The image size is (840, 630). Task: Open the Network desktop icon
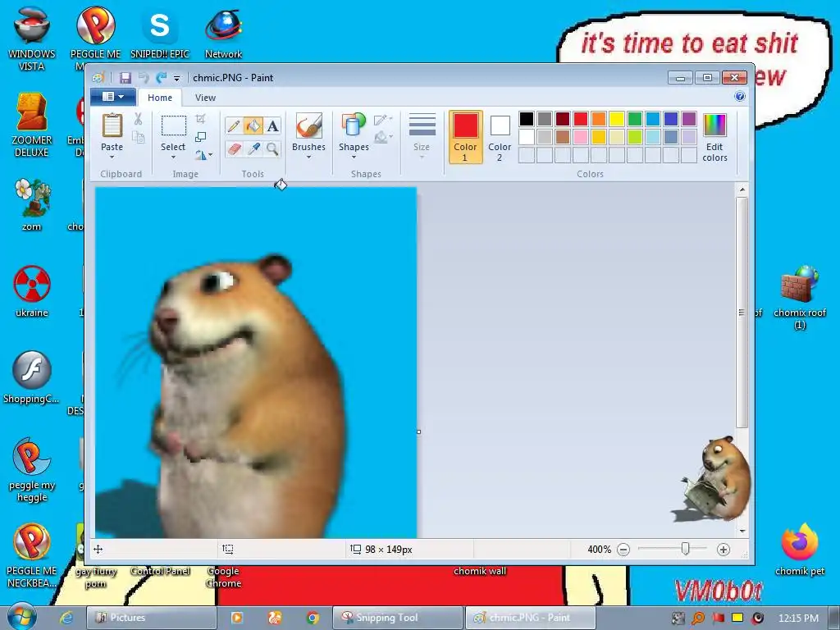(x=223, y=33)
